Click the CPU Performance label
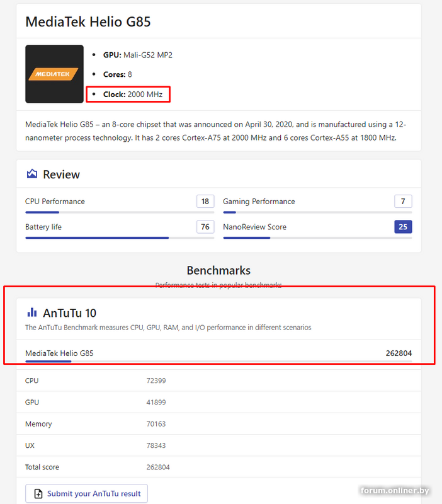Image resolution: width=442 pixels, height=504 pixels. [55, 202]
